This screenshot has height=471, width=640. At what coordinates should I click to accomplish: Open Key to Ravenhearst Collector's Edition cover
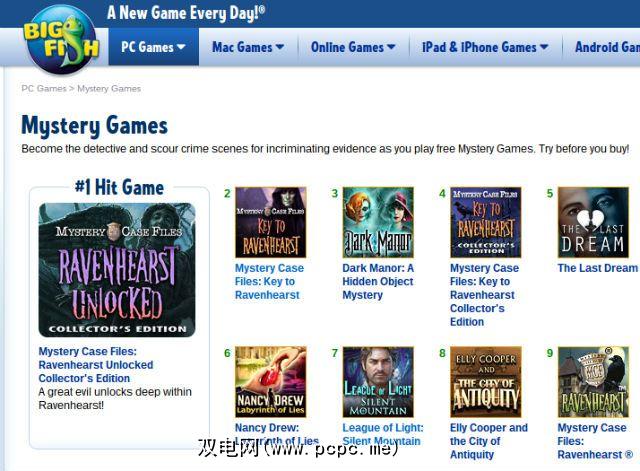pyautogui.click(x=486, y=222)
